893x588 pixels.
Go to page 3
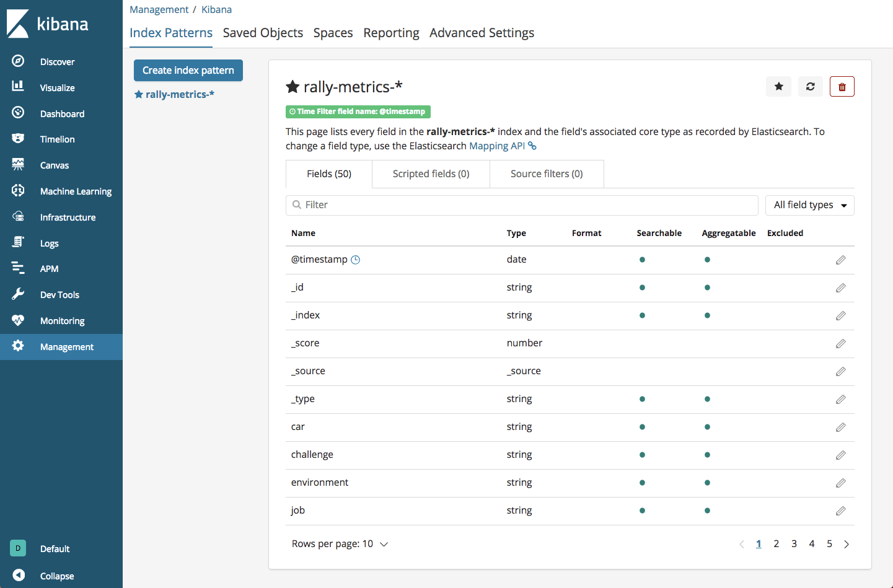click(794, 544)
